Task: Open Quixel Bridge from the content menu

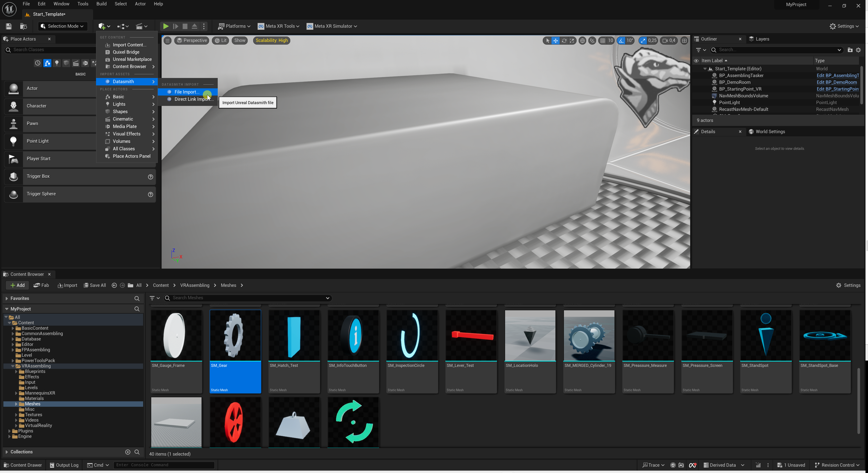Action: (x=126, y=52)
